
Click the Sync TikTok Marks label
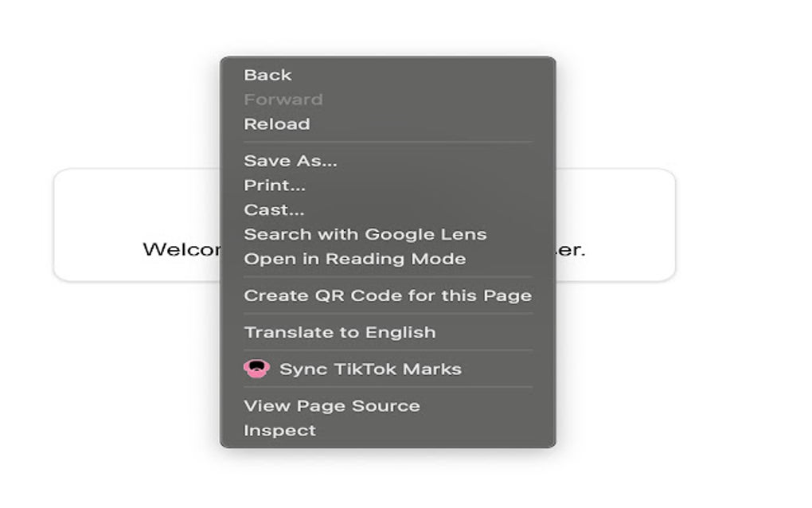[x=370, y=369]
